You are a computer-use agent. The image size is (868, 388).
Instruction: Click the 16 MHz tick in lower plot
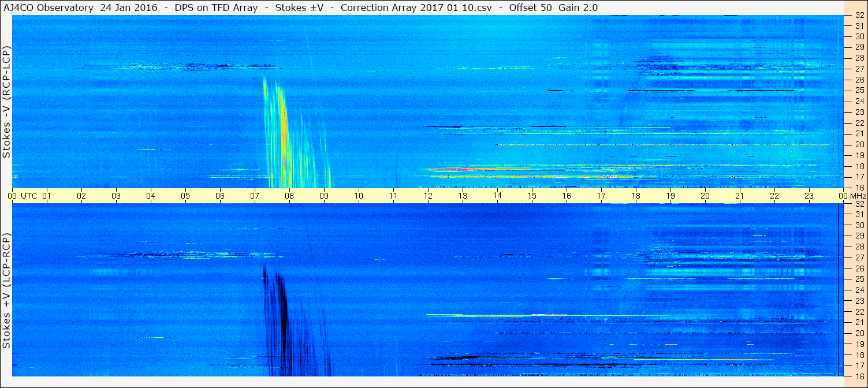pyautogui.click(x=859, y=376)
